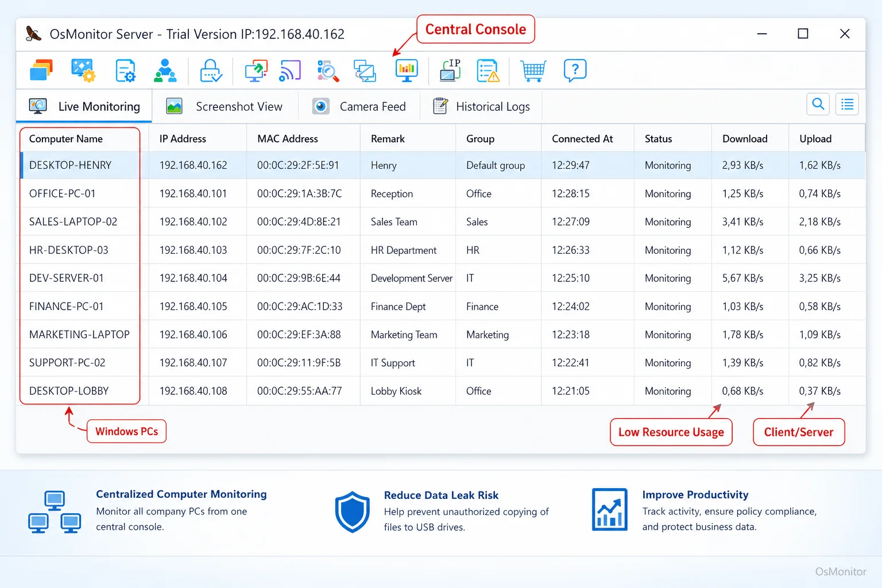Click the magnifying glass search-records icon
The height and width of the screenshot is (588, 882).
point(328,71)
